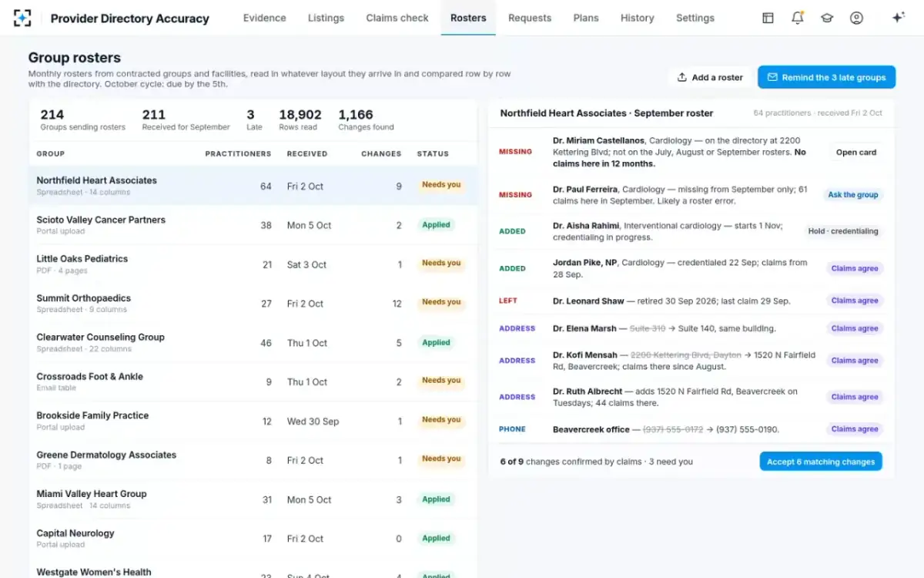Screen dimensions: 924x578
Task: Select Miami Valley Heart Group
Action: coord(253,499)
